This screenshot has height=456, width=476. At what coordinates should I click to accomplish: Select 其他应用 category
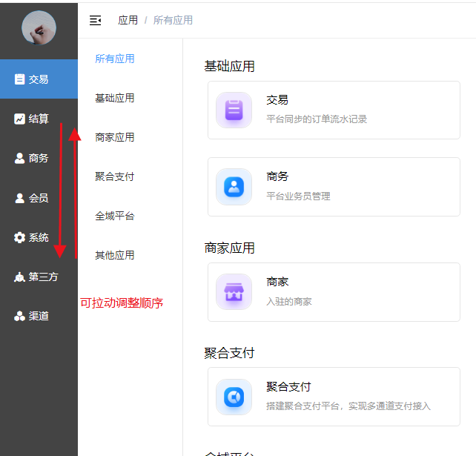115,256
